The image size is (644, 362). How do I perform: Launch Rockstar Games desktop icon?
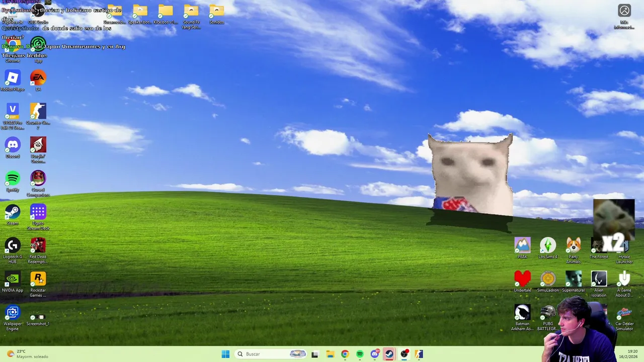click(x=38, y=284)
